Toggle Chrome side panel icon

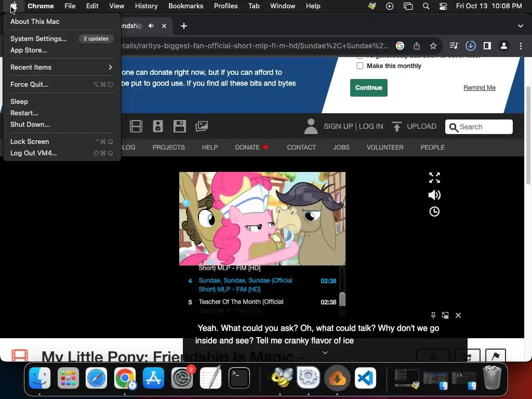(487, 46)
